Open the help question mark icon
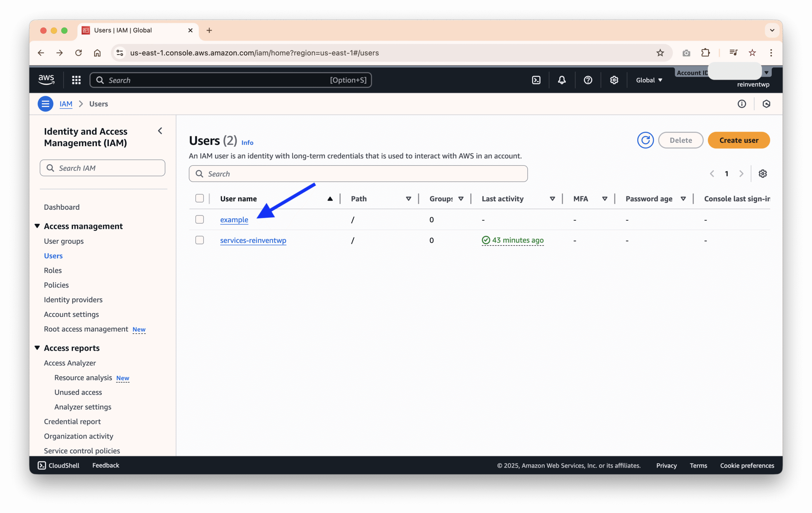Image resolution: width=812 pixels, height=513 pixels. click(588, 80)
